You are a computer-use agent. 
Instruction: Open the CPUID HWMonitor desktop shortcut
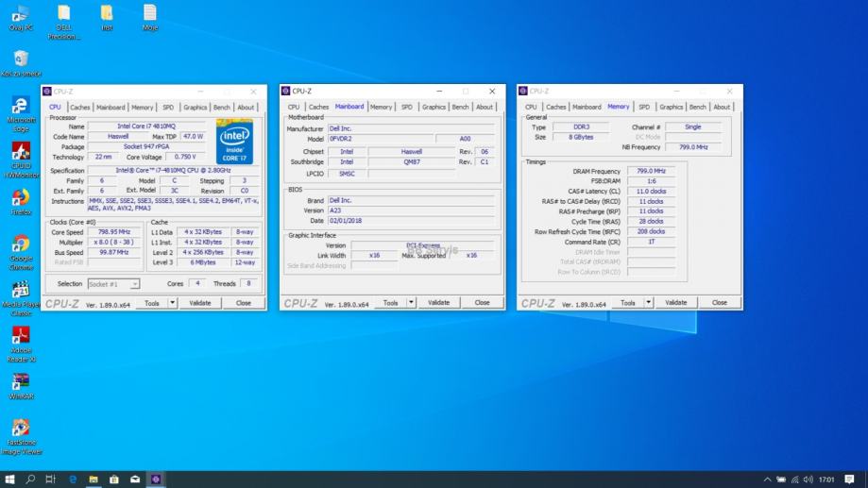pos(20,152)
